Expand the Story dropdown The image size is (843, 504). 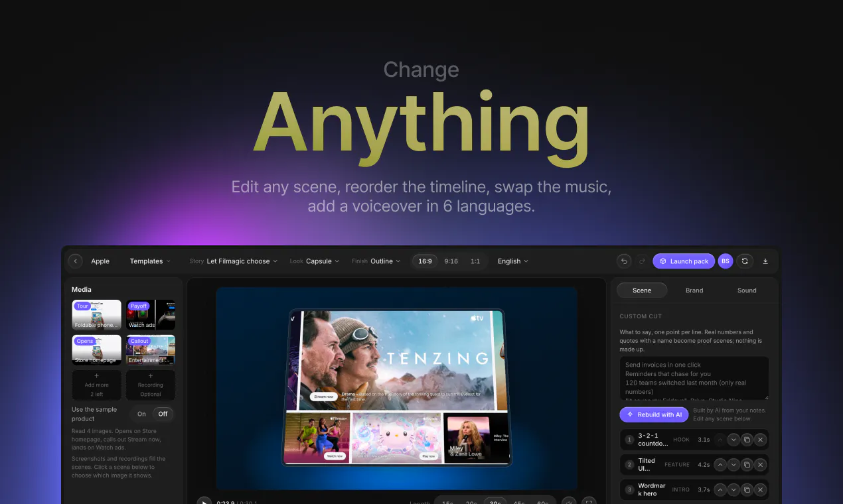coord(234,261)
